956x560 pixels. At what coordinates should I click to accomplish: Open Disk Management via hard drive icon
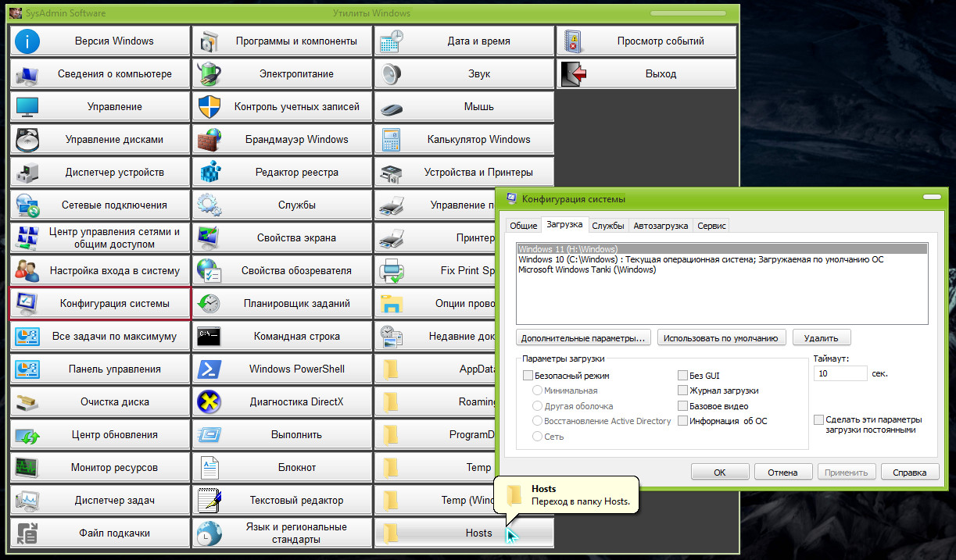coord(27,140)
